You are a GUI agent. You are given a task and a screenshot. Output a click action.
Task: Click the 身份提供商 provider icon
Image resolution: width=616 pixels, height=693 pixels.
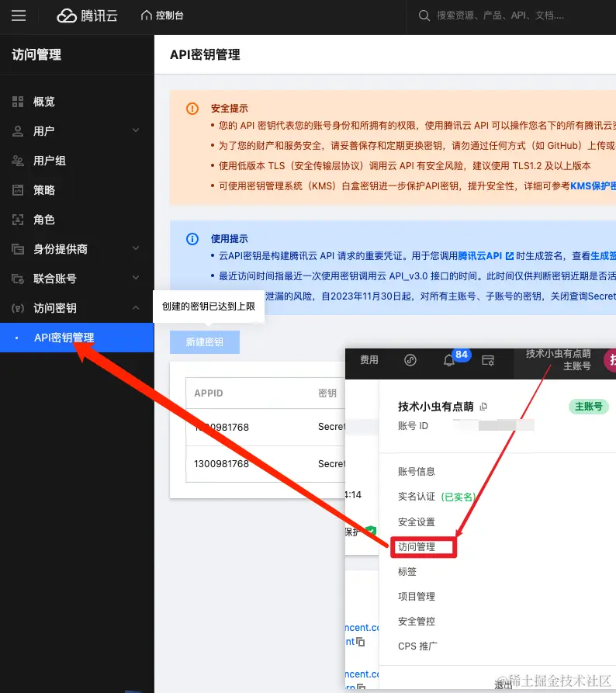(18, 249)
